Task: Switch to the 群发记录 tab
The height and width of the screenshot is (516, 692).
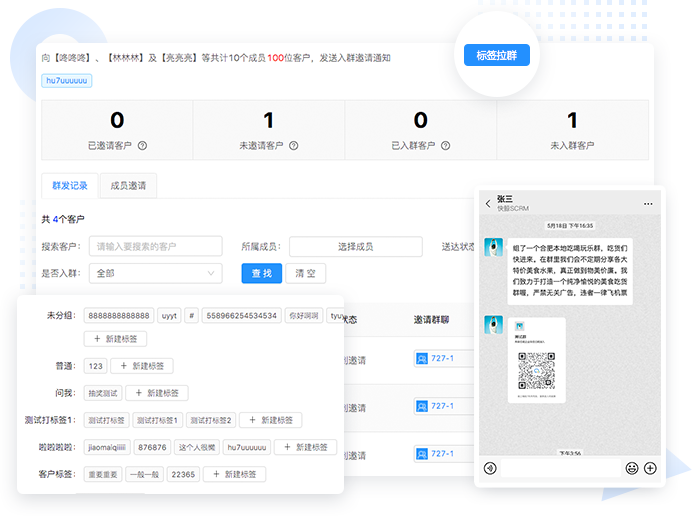Action: pos(70,186)
